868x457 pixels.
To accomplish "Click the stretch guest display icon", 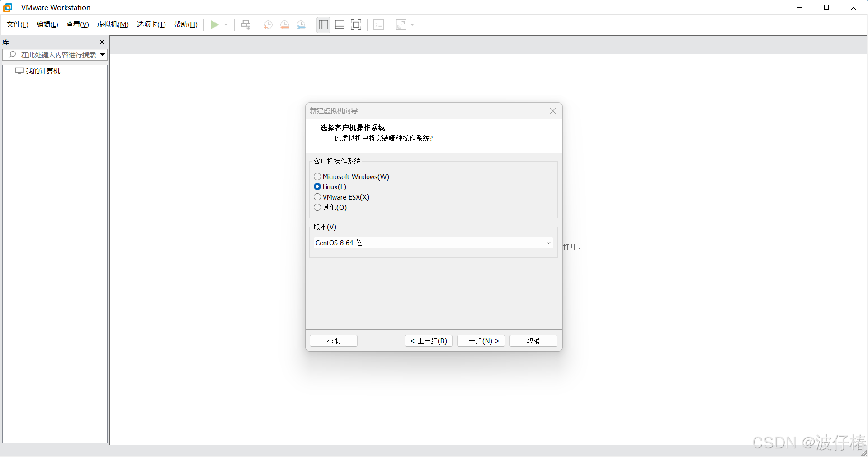I will [x=401, y=24].
